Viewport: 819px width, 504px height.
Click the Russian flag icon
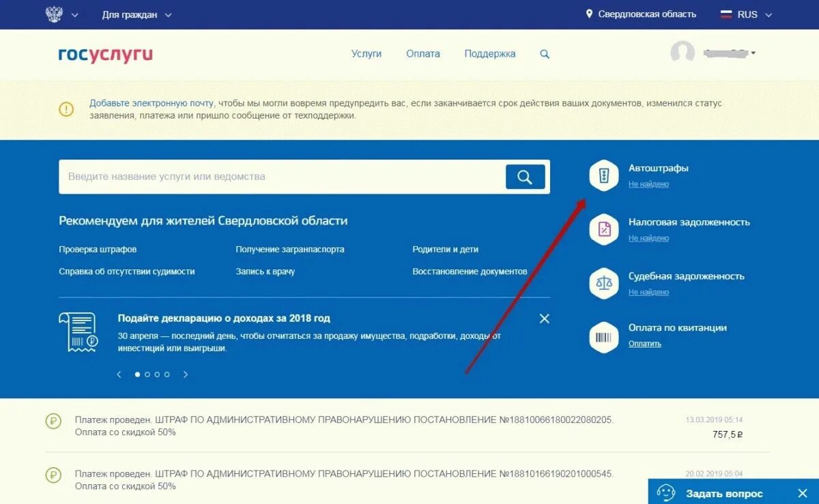[x=726, y=14]
